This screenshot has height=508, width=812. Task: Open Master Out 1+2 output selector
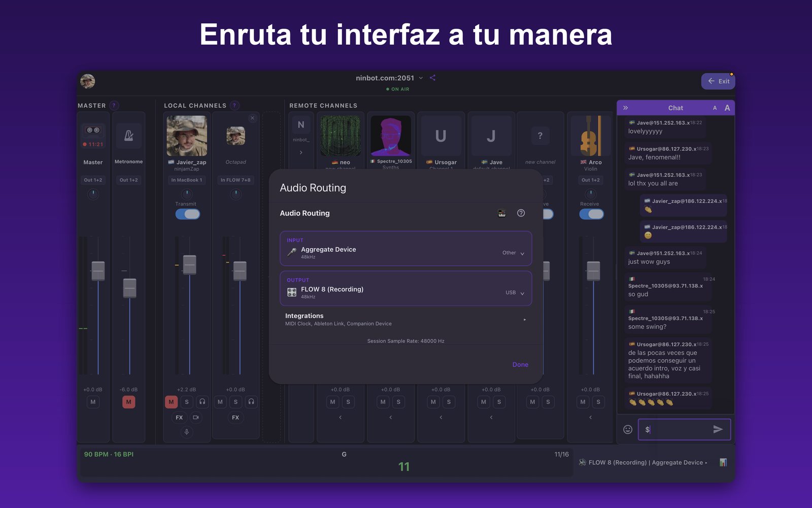coord(93,180)
